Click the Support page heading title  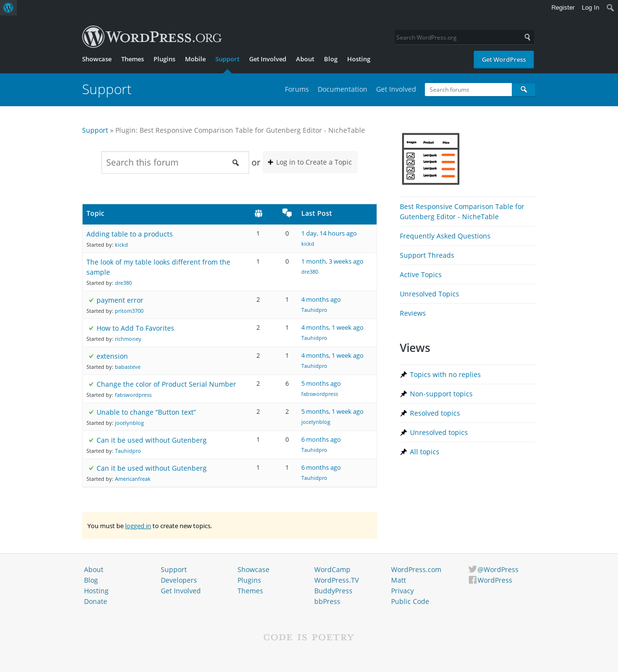(107, 89)
